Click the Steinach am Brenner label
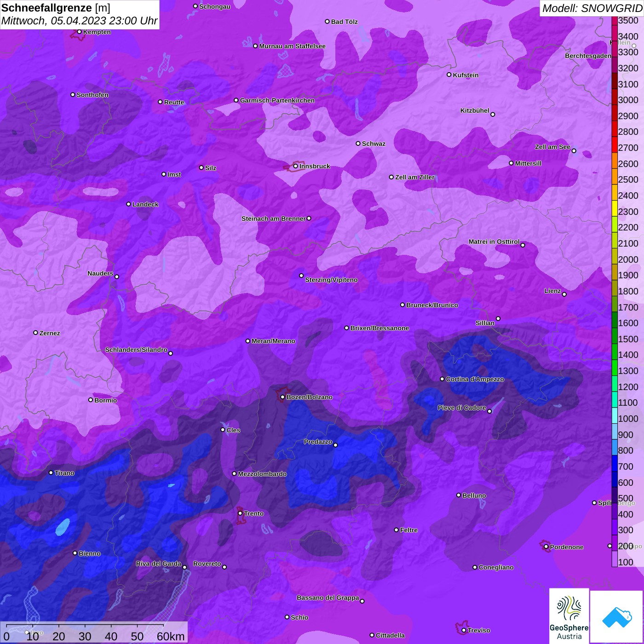 [274, 218]
